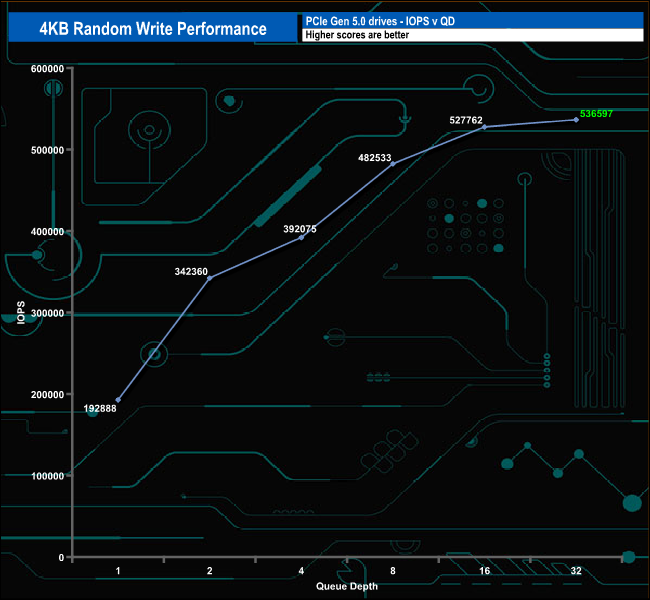Image resolution: width=650 pixels, height=600 pixels.
Task: Click the 342360 data label
Action: [x=191, y=272]
